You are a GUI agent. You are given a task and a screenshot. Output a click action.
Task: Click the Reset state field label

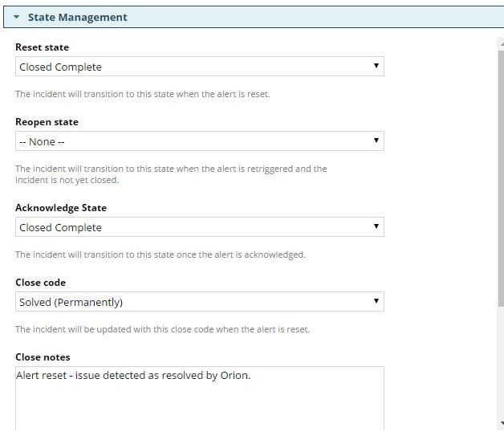pyautogui.click(x=42, y=47)
